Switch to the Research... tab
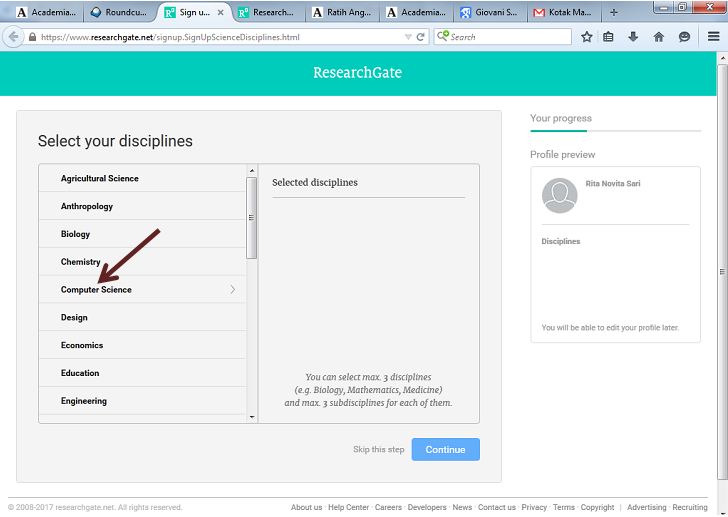The width and height of the screenshot is (728, 517). click(266, 13)
